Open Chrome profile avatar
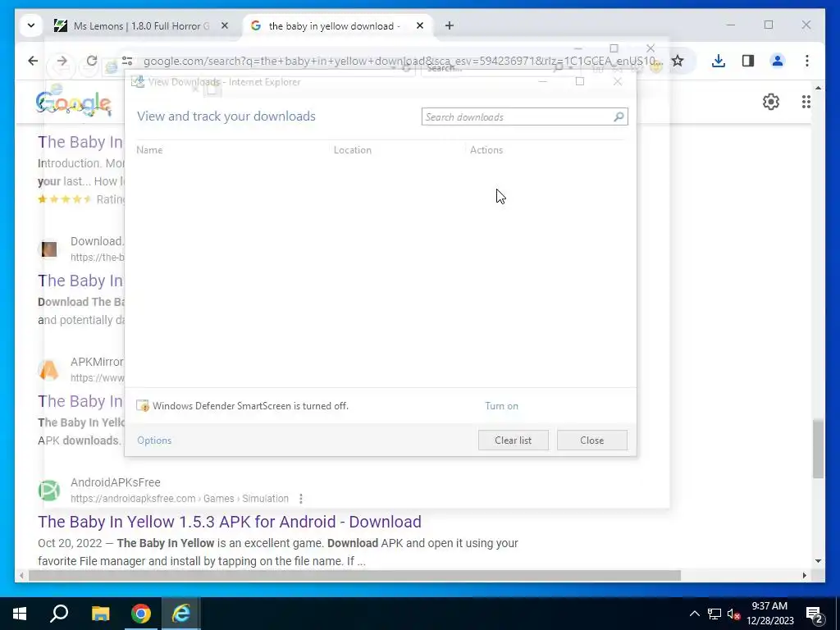This screenshot has width=840, height=630. [x=778, y=61]
